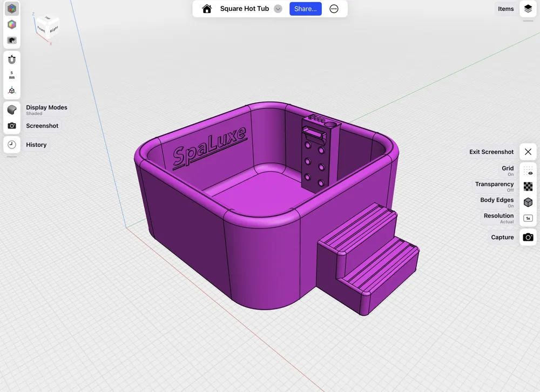Click the Screenshot camera icon on left
The width and height of the screenshot is (540, 392).
click(x=12, y=126)
